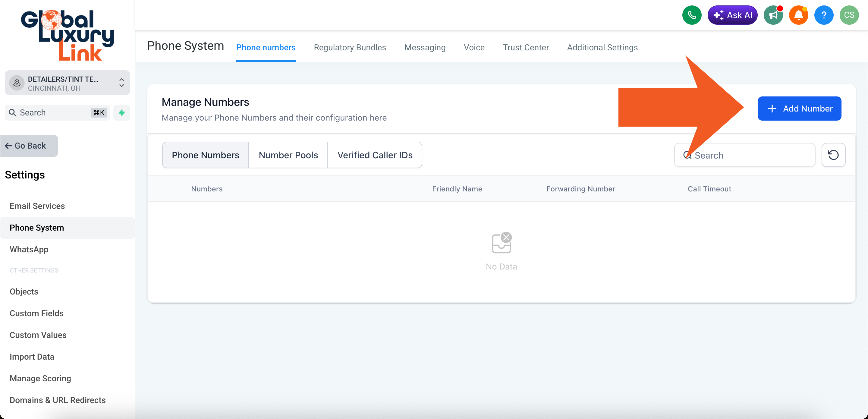
Task: Switch to the Regulatory Bundles tab
Action: (350, 48)
